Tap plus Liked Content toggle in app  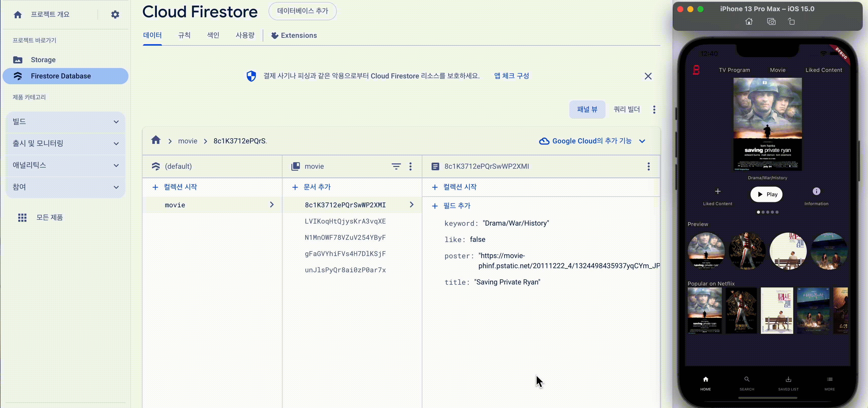pos(717,191)
